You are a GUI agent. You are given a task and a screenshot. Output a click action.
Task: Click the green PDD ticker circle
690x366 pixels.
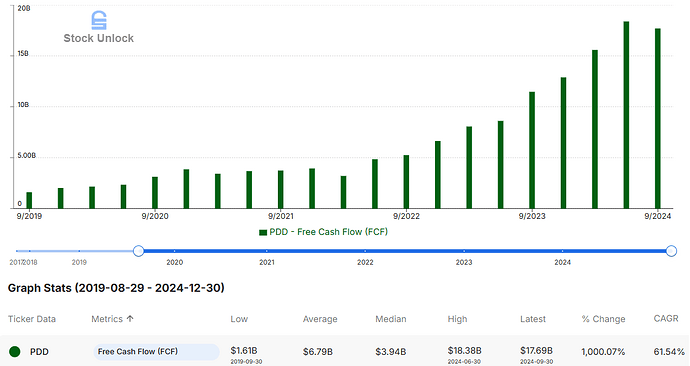15,351
